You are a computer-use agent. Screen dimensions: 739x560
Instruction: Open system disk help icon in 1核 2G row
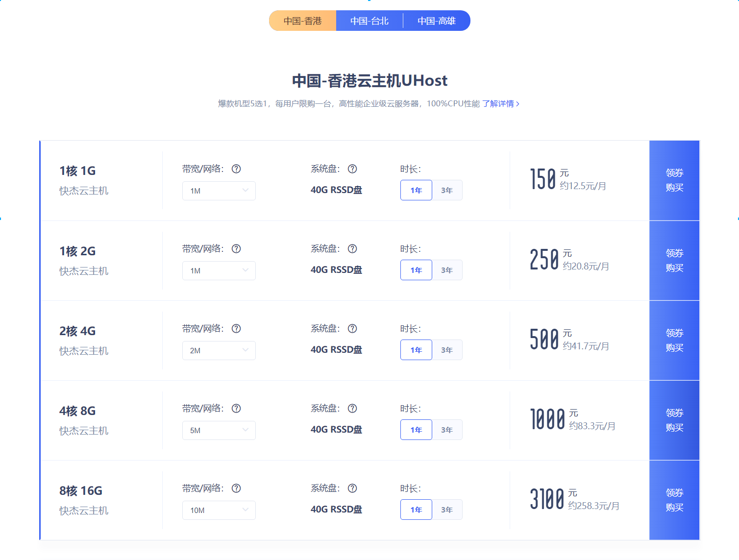pos(352,249)
